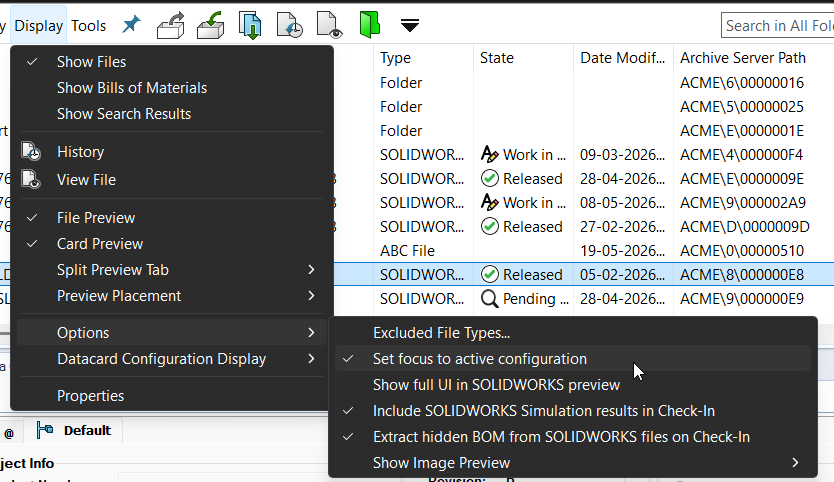
Task: Click the green Change State icon
Action: (x=369, y=25)
